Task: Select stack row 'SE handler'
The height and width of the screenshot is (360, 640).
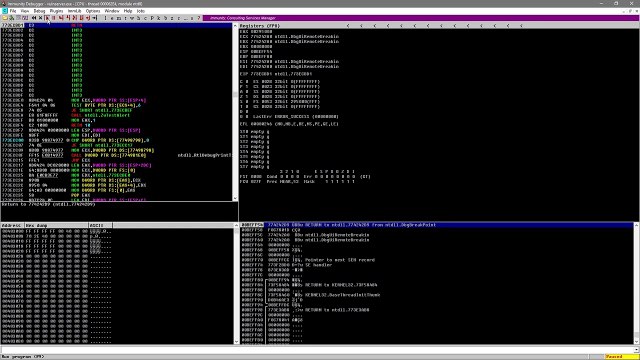Action: [x=437, y=264]
